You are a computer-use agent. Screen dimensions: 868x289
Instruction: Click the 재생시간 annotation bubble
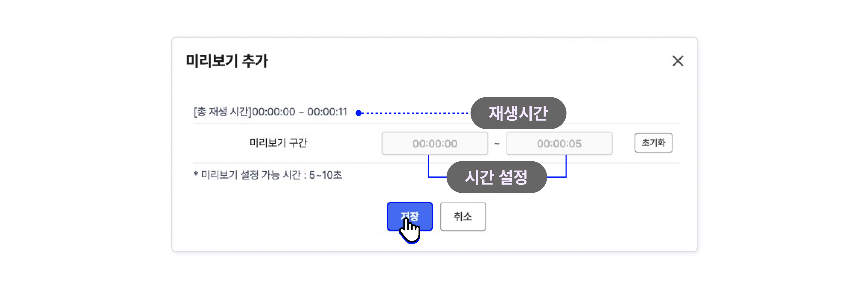pos(518,113)
